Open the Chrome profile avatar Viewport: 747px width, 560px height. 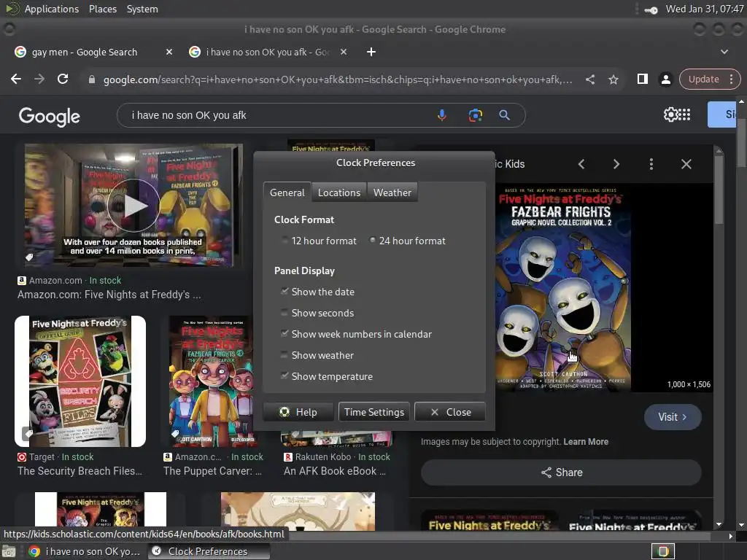coord(665,79)
